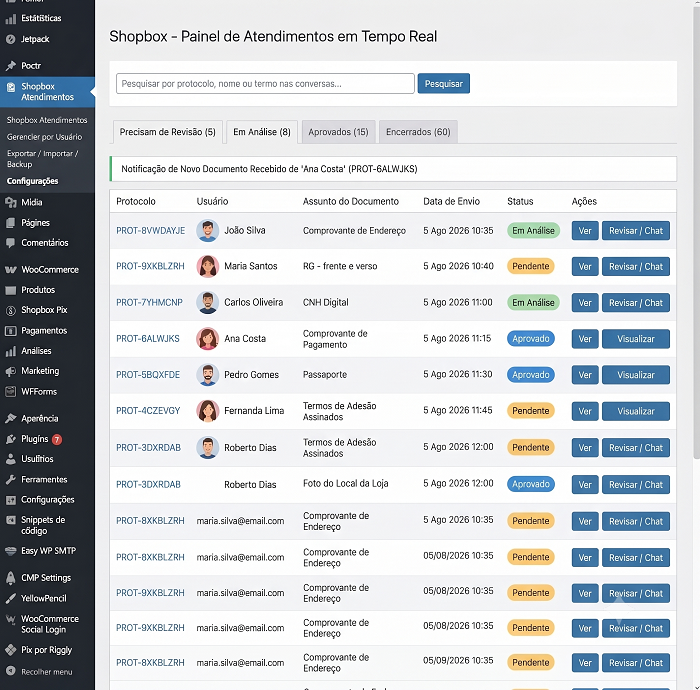This screenshot has width=700, height=690.
Task: Focus the protocol search input field
Action: point(265,83)
